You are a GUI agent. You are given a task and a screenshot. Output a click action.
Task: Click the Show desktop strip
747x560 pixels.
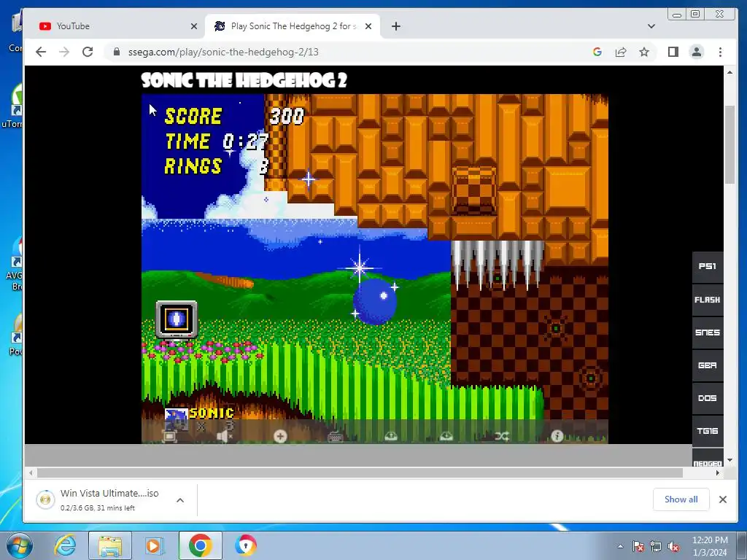coord(742,545)
